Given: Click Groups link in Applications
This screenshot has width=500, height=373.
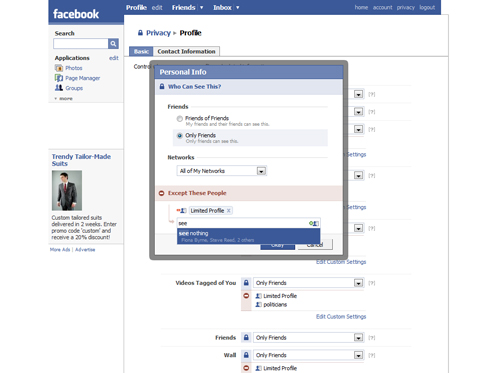Looking at the screenshot, I should click(x=74, y=88).
